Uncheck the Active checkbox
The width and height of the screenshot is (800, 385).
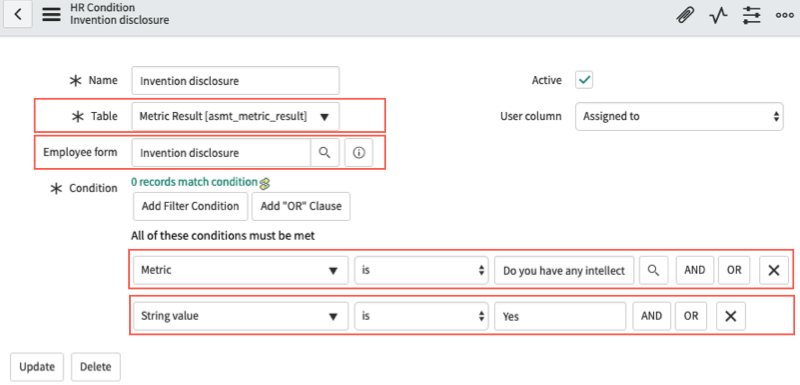(584, 80)
